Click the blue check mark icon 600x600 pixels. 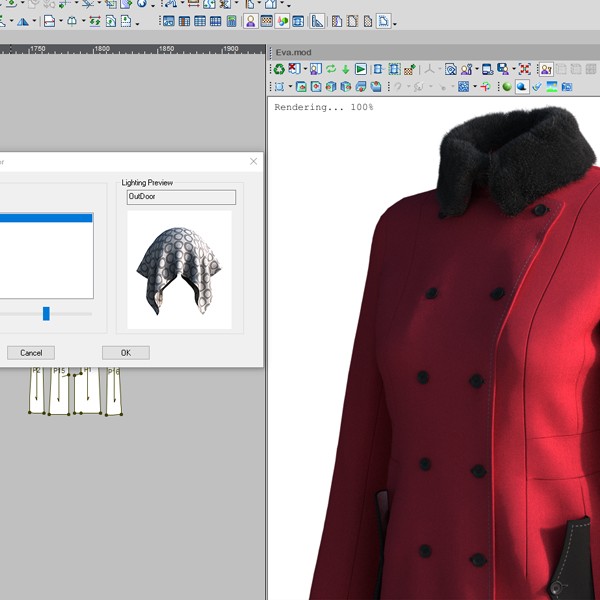click(537, 87)
